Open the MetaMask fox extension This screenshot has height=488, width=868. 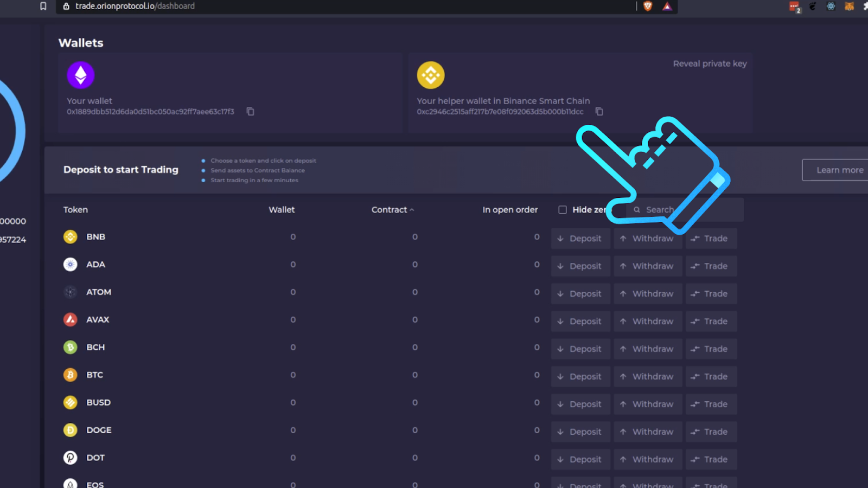pyautogui.click(x=850, y=7)
